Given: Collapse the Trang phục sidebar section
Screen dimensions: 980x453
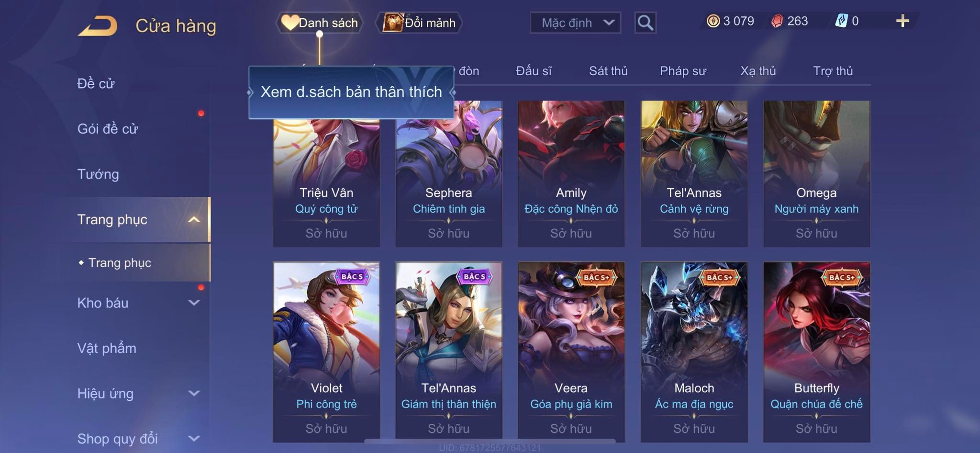Looking at the screenshot, I should [x=194, y=219].
